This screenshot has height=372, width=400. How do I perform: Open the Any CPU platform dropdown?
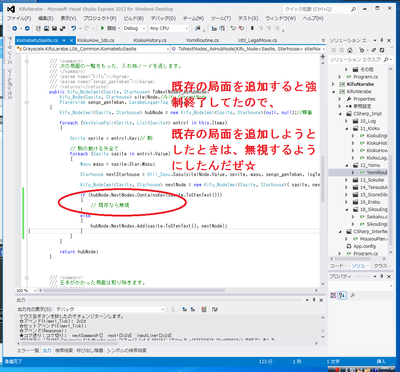click(168, 29)
